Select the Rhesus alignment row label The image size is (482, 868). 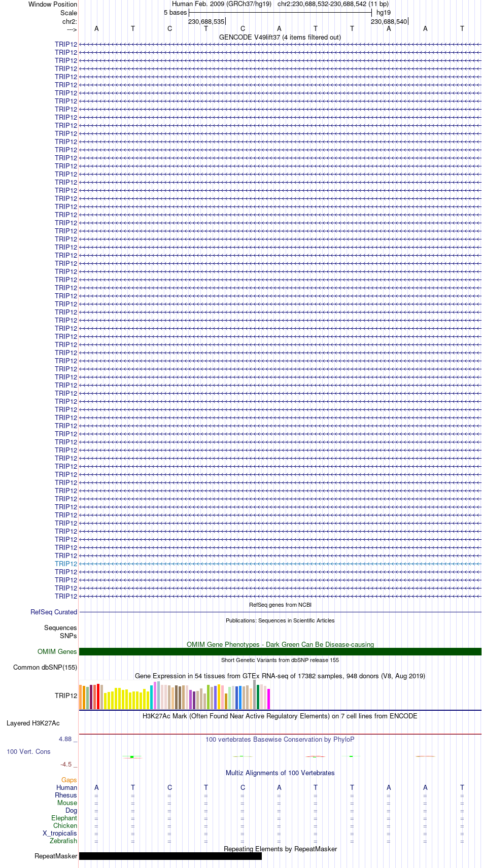point(66,795)
